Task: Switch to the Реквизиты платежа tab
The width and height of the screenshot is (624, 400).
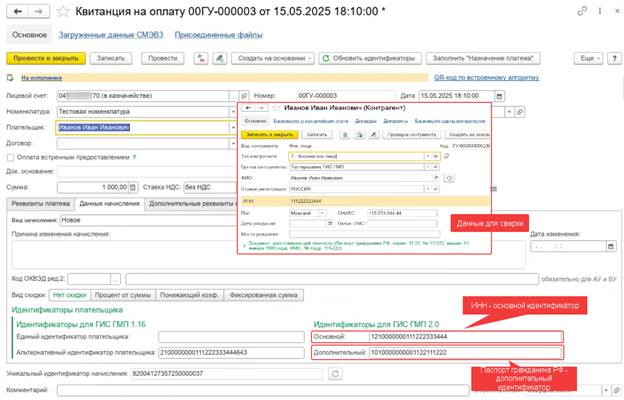Action: point(41,204)
